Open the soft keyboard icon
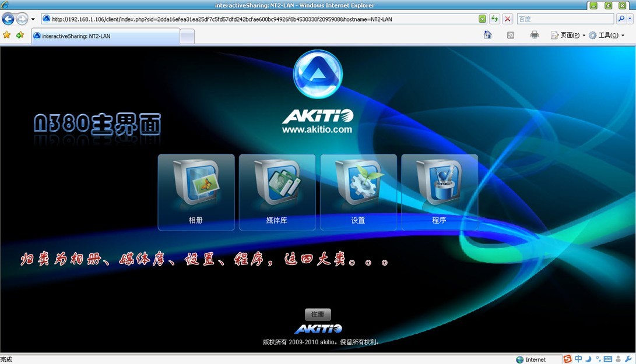The height and width of the screenshot is (364, 636). click(x=608, y=359)
